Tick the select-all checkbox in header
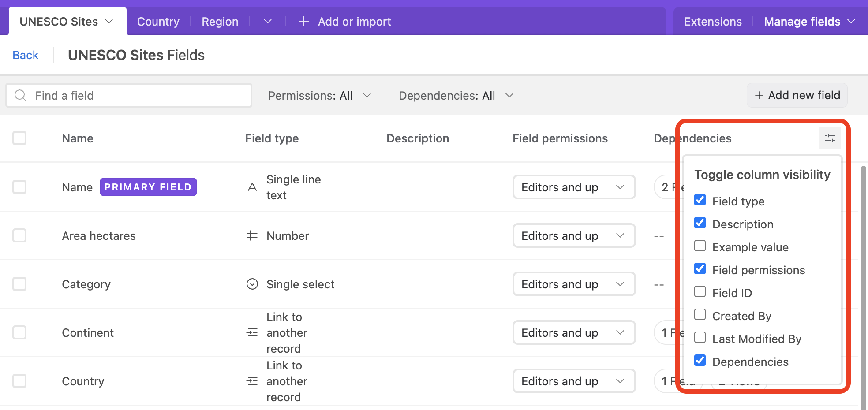Screen dimensions: 868x410 coord(19,138)
